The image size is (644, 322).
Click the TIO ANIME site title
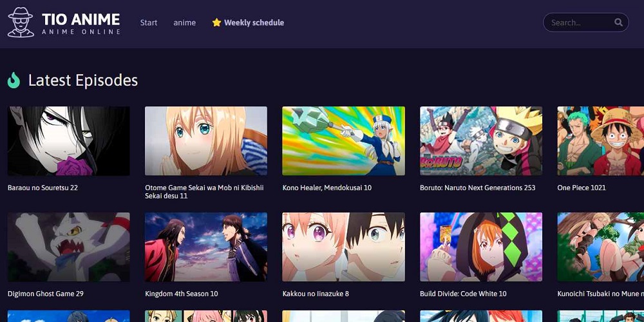click(x=81, y=19)
